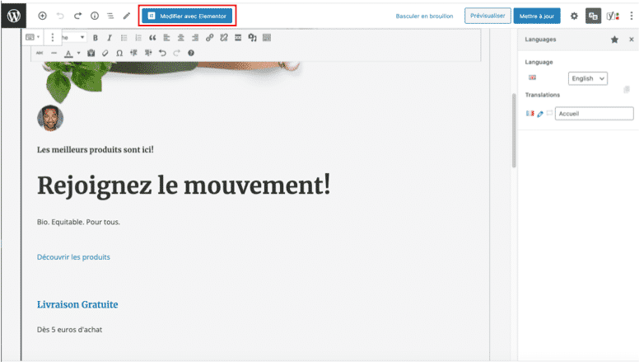This screenshot has height=362, width=644.
Task: Open text color picker dropdown arrow
Action: [78, 53]
